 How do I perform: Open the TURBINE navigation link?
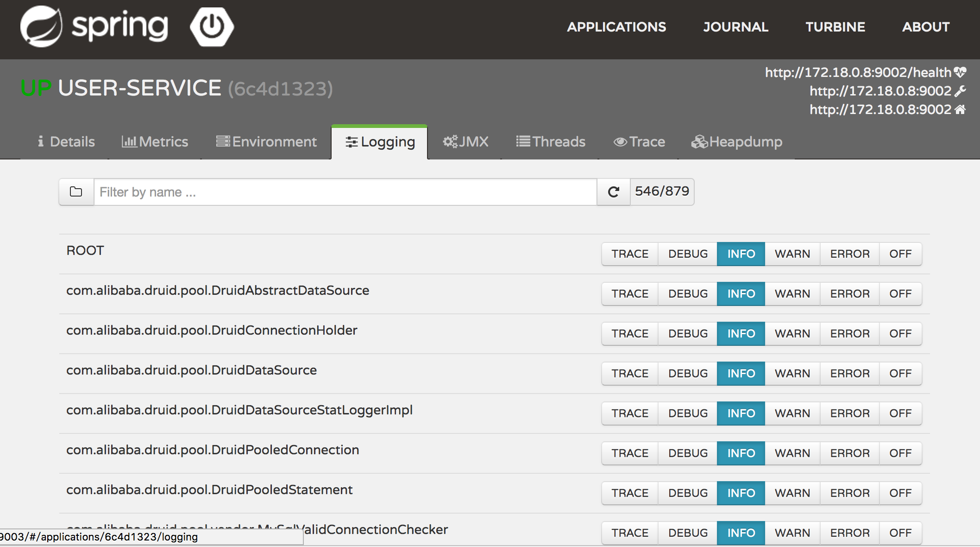(x=835, y=27)
